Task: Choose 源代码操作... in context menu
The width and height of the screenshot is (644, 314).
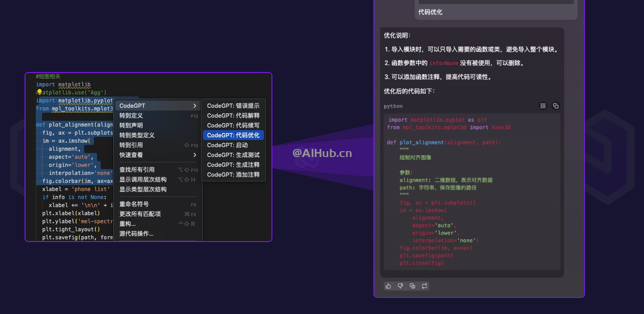Action: coord(158,233)
